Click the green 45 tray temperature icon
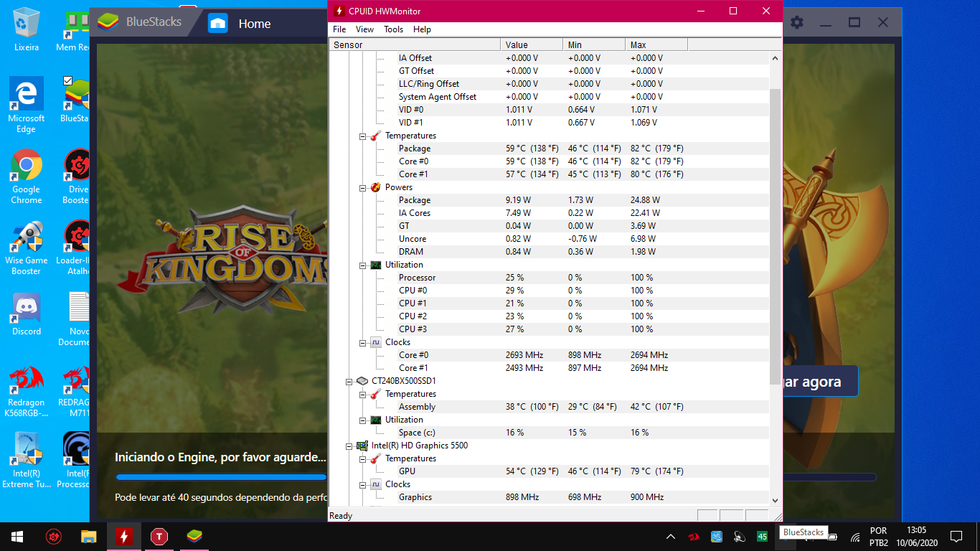Screen dimensions: 980x551 point(762,537)
